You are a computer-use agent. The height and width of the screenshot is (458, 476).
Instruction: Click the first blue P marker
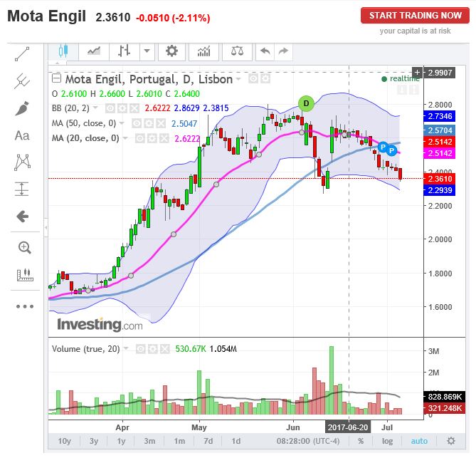(383, 147)
